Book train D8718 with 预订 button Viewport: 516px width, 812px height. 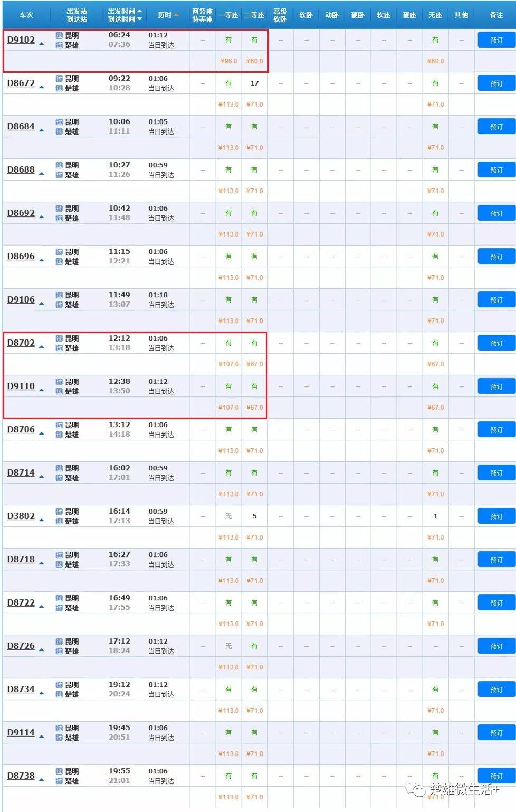tap(496, 560)
